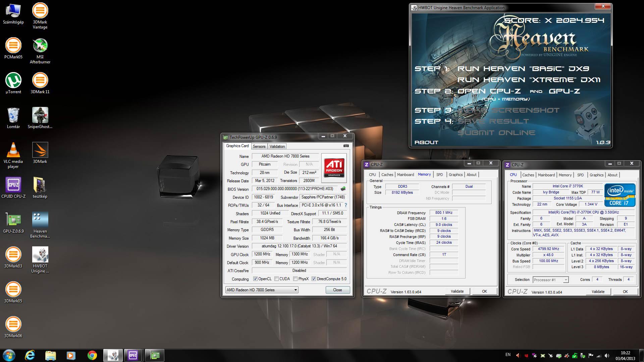Open the Graphics Card tab in GPU-Z
The width and height of the screenshot is (644, 362).
pyautogui.click(x=237, y=146)
